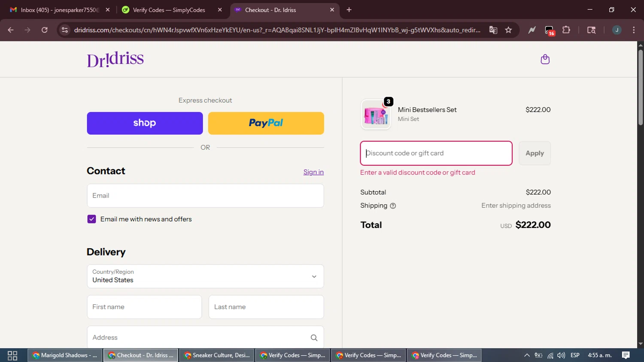Click the Mini Bestsellers Set product thumbnail

[376, 115]
